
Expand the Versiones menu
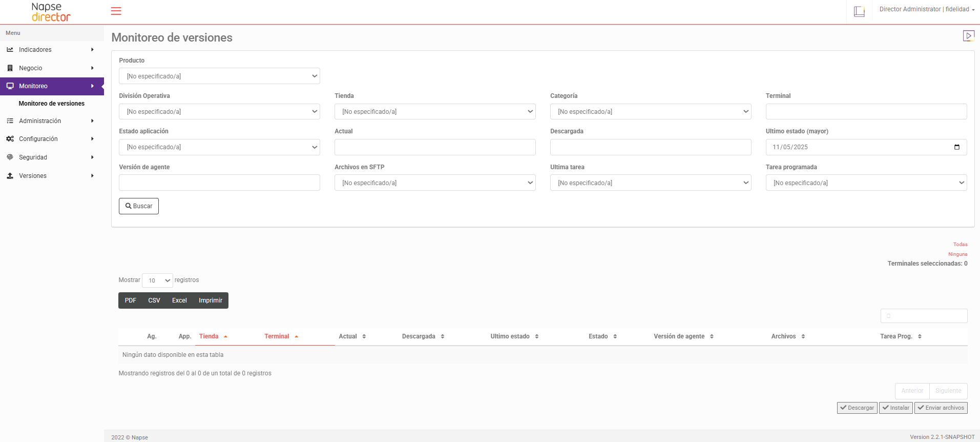pyautogui.click(x=52, y=176)
